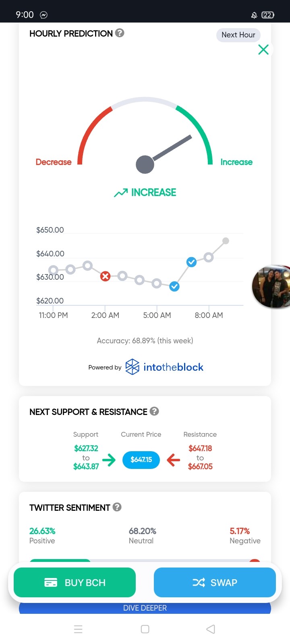The width and height of the screenshot is (290, 644).
Task: Tap the upper blue check prediction marker
Action: tap(191, 262)
